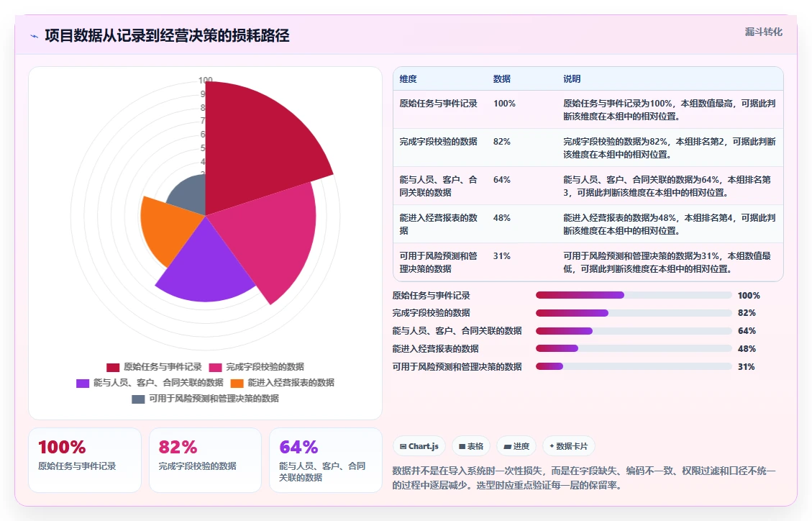Click the 维度 column header
Screen dimensions: 812x521
(x=408, y=78)
